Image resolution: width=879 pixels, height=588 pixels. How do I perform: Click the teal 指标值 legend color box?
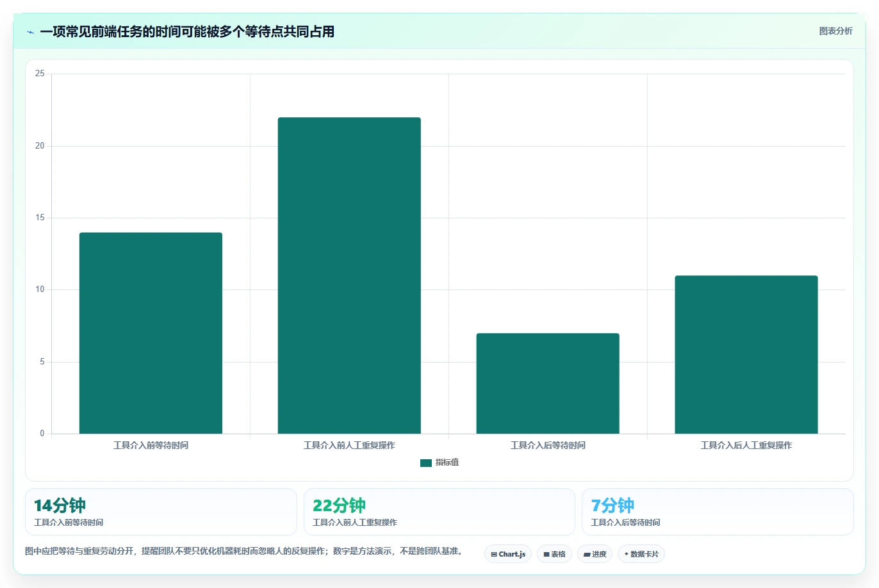click(426, 463)
